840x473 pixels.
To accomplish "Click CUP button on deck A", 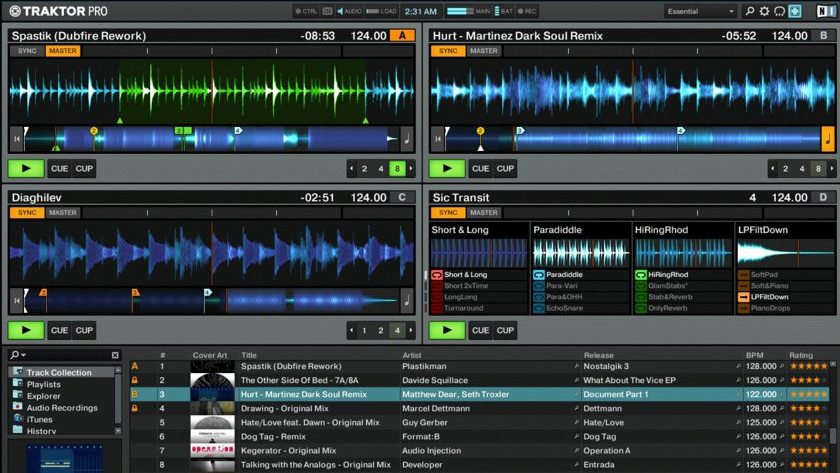I will click(84, 168).
